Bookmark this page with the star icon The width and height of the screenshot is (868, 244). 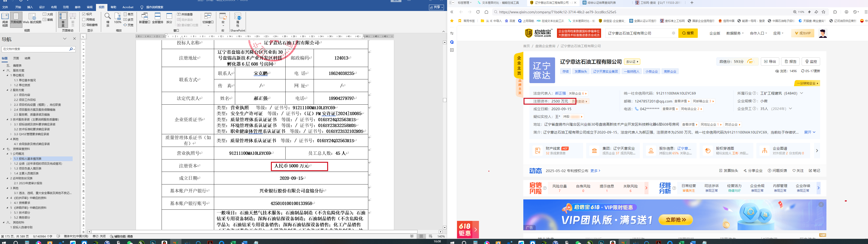pos(824,12)
